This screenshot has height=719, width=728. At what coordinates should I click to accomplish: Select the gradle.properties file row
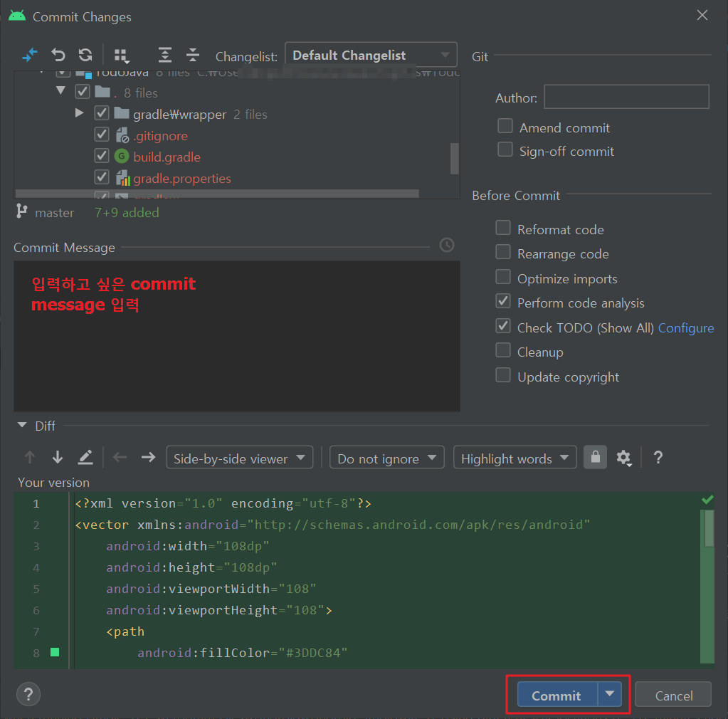click(237, 178)
